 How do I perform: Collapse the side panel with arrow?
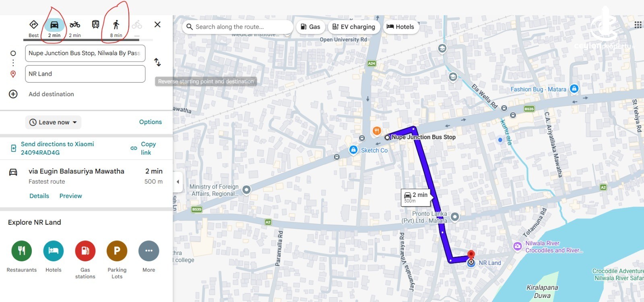tap(178, 182)
